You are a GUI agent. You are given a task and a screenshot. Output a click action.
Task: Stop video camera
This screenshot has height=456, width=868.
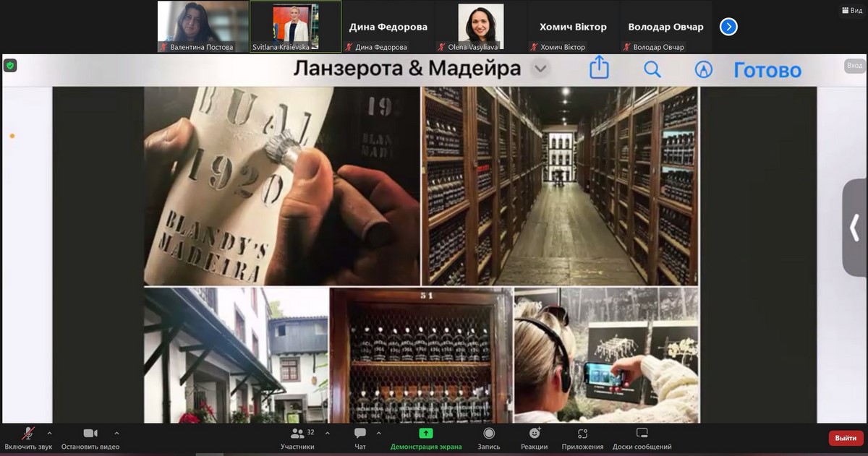[90, 438]
